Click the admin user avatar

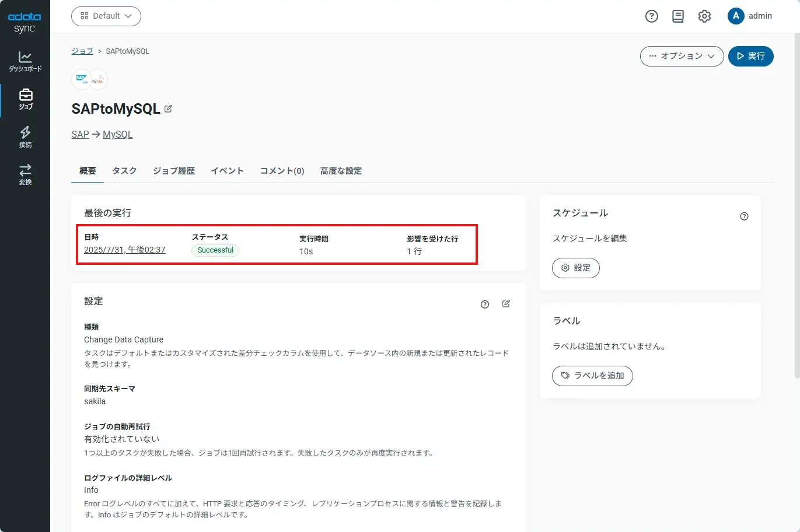(x=736, y=16)
